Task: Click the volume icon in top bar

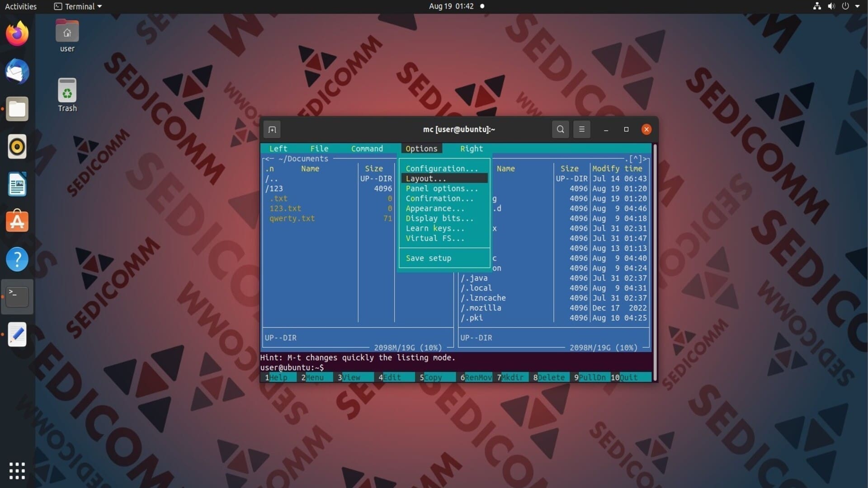Action: click(831, 6)
